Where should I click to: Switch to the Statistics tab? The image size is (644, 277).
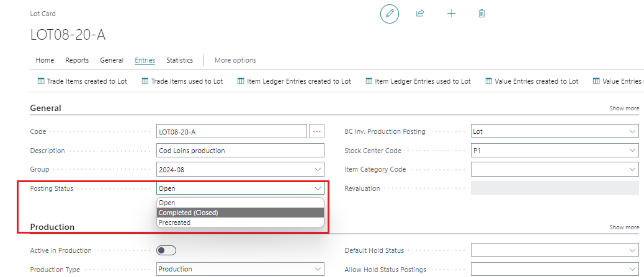(179, 60)
